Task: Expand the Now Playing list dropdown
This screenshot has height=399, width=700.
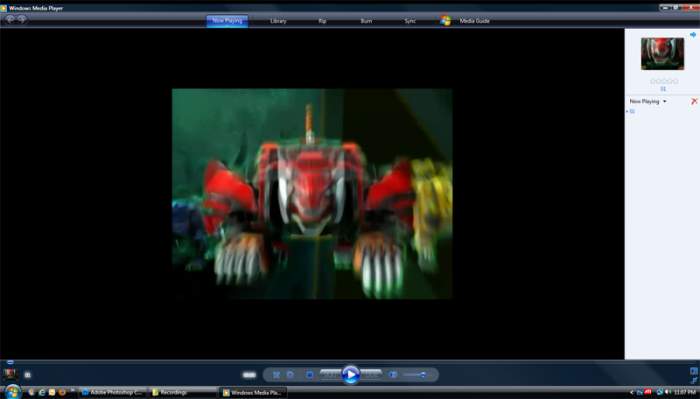Action: (648, 102)
